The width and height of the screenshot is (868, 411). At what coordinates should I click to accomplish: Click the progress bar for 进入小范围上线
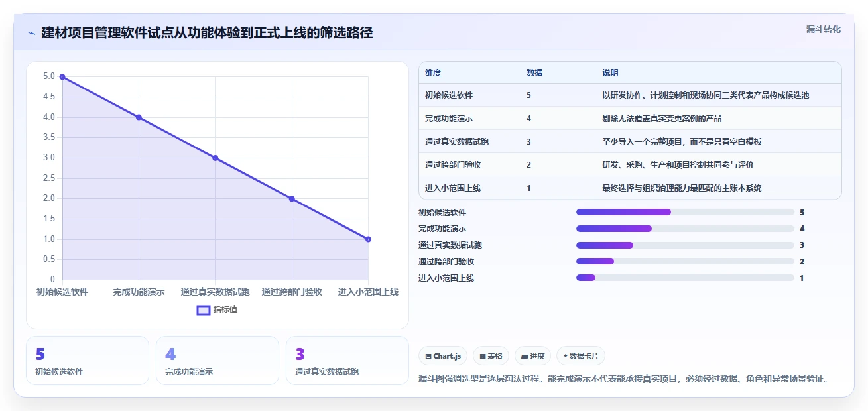click(685, 278)
